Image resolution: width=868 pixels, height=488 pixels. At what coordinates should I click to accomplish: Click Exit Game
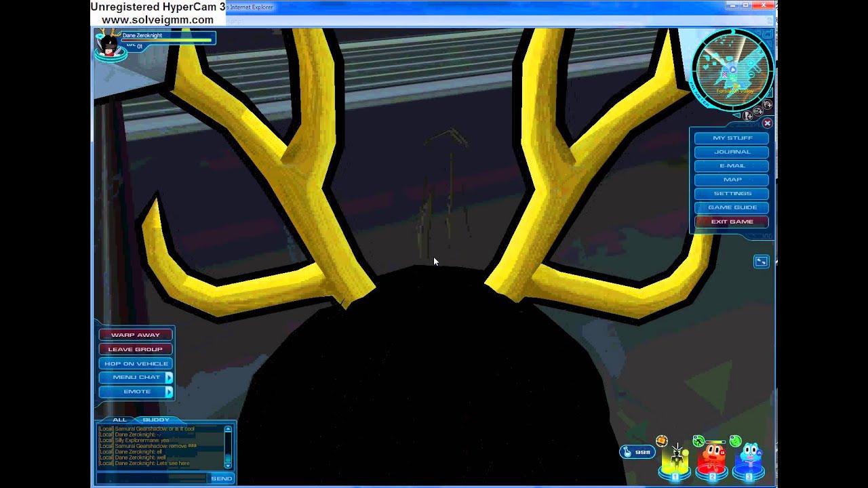tap(732, 222)
